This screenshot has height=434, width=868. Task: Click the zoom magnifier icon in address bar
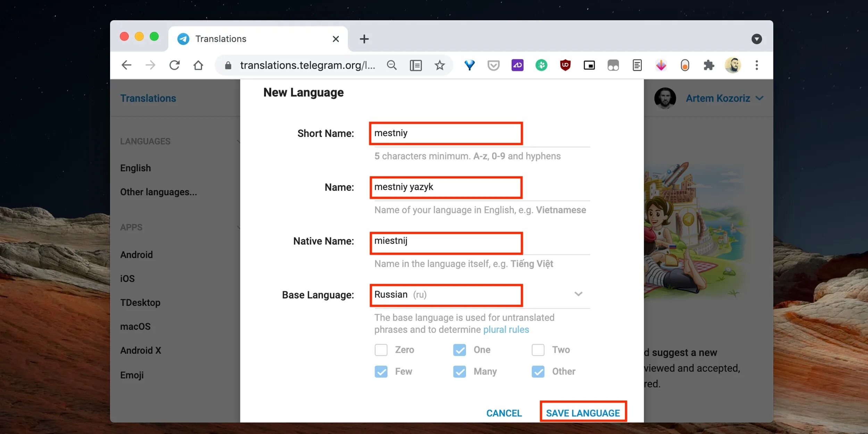(x=392, y=65)
